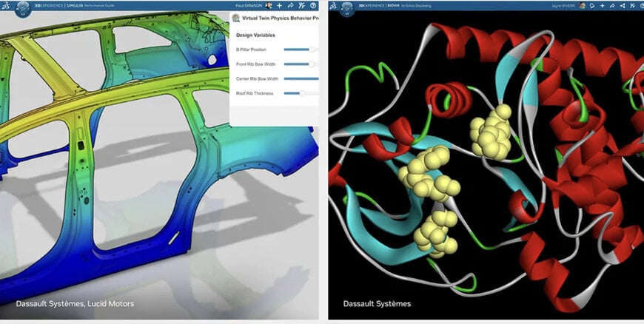
Task: Click the tag icon in BIOVIA top bar
Action: (x=591, y=5)
